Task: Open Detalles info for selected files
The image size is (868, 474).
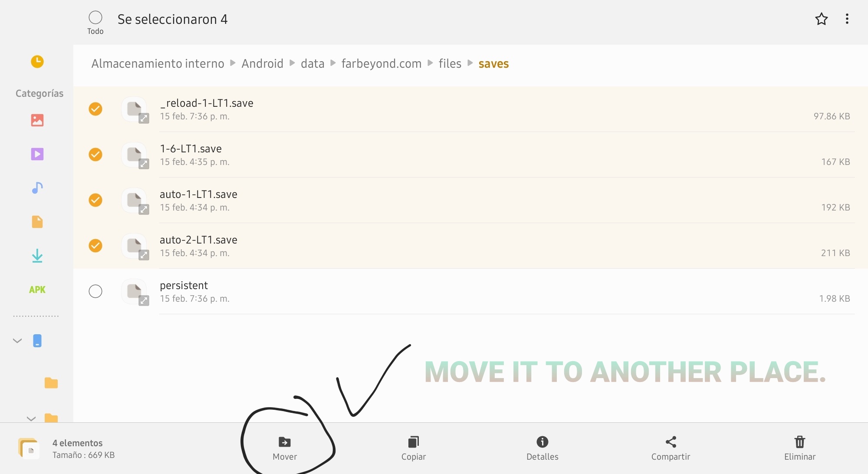Action: coord(542,448)
